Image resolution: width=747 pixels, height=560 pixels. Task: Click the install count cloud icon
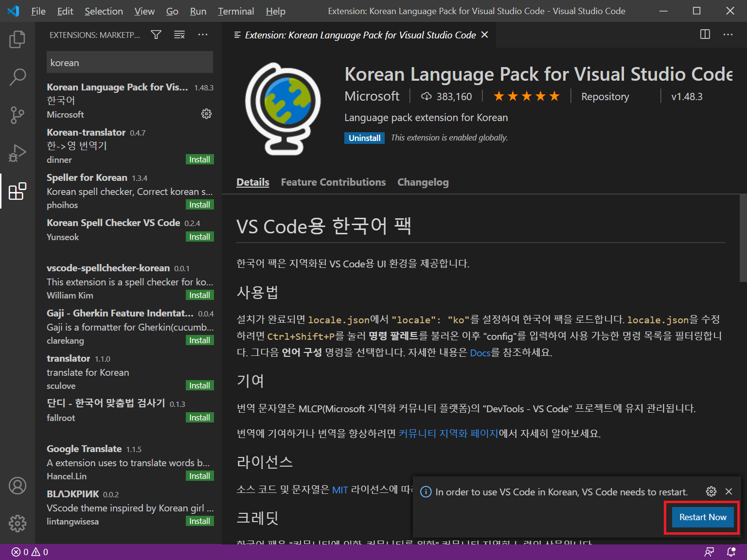(427, 96)
